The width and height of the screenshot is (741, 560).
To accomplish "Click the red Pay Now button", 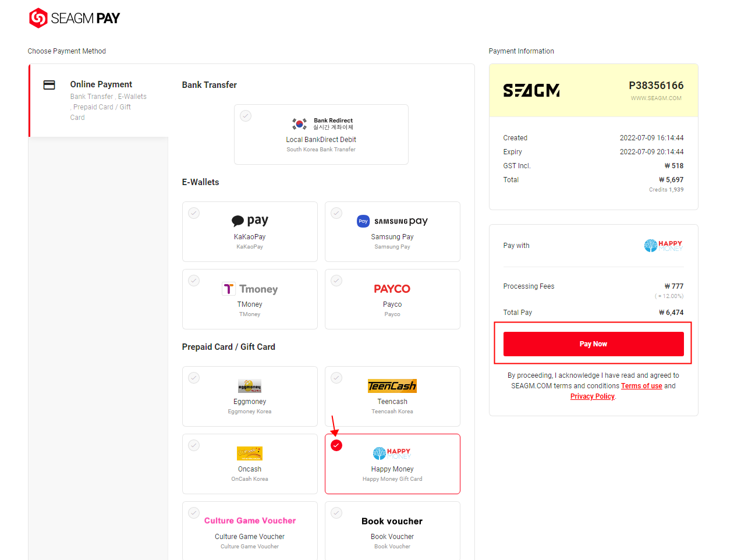I will (593, 344).
